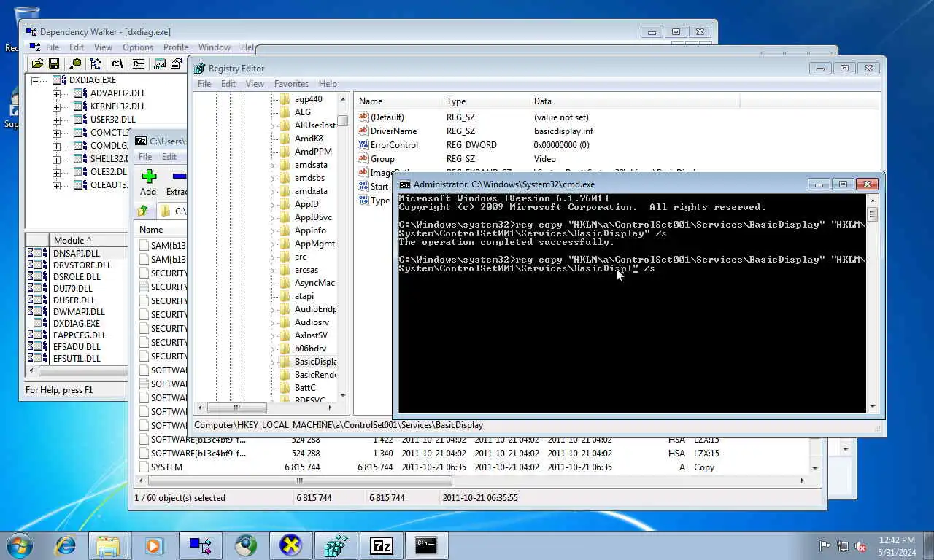Image resolution: width=934 pixels, height=560 pixels.
Task: Select the b06bdrv registry key
Action: coord(310,349)
